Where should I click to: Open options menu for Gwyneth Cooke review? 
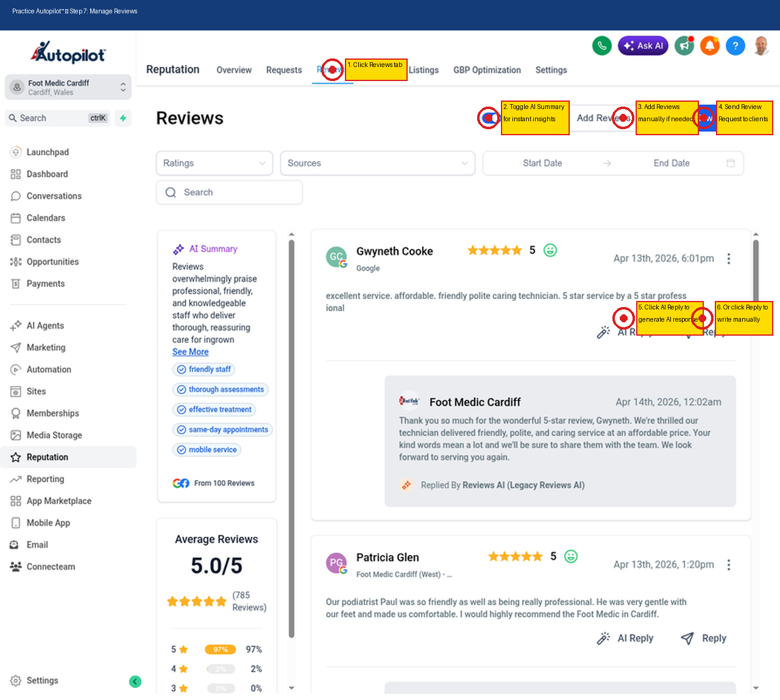pos(728,259)
